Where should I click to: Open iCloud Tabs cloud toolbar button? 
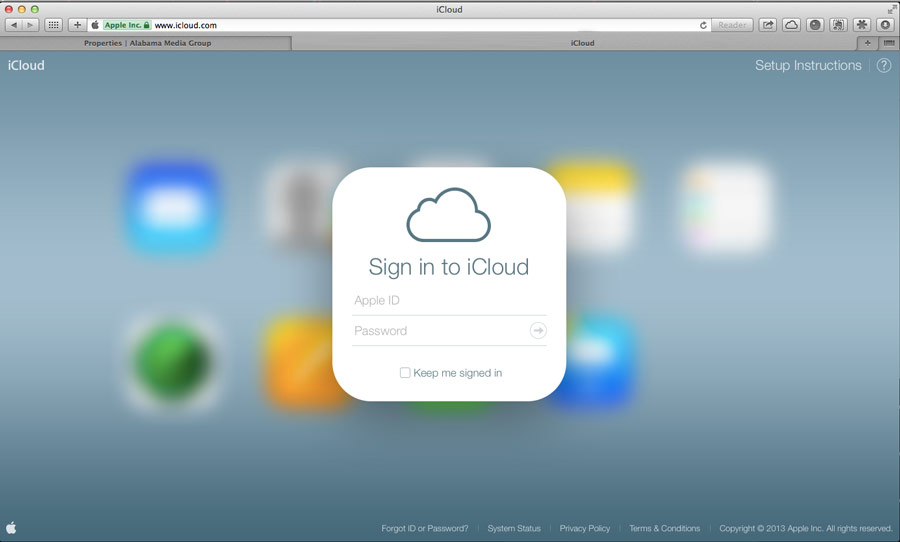[791, 25]
